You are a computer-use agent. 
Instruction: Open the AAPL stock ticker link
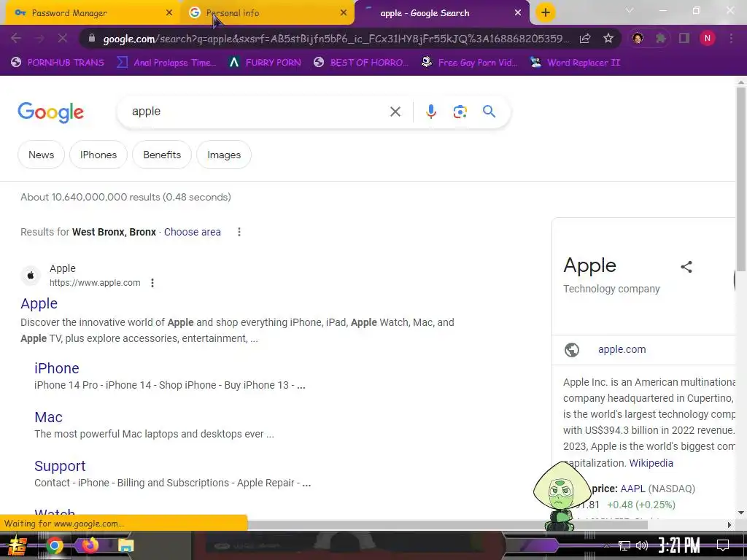(x=632, y=489)
